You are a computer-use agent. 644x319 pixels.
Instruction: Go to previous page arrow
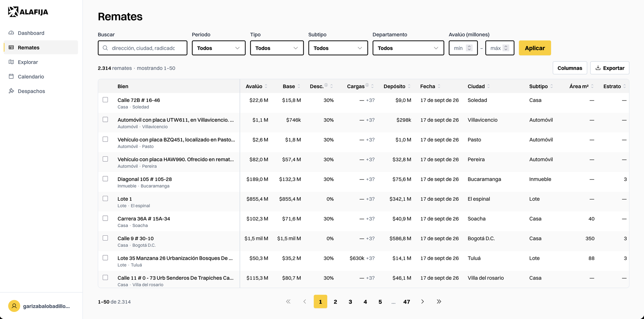click(x=305, y=302)
